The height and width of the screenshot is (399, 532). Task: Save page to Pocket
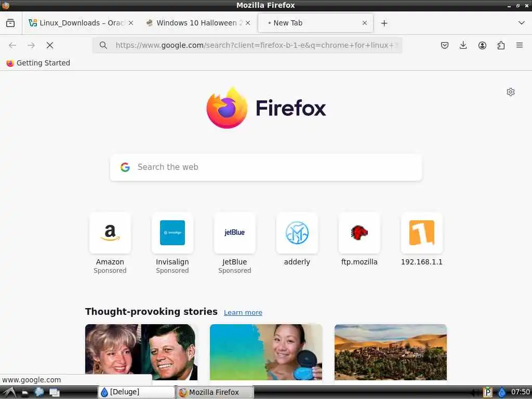click(445, 45)
